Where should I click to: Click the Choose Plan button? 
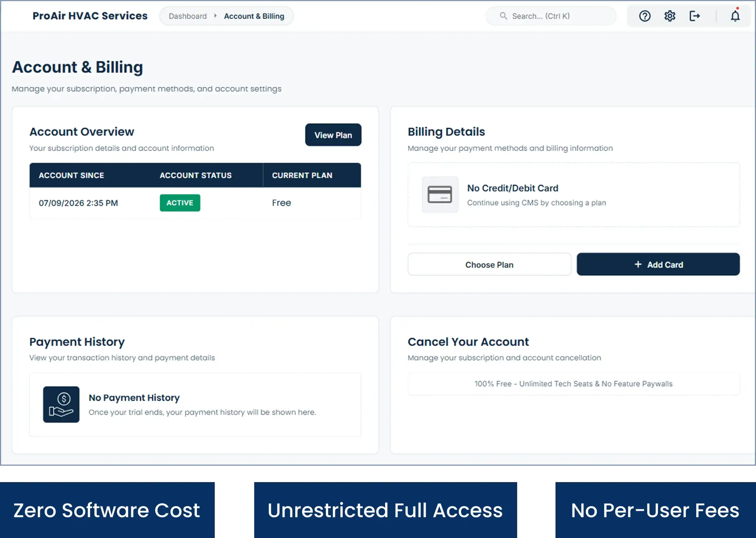[489, 264]
